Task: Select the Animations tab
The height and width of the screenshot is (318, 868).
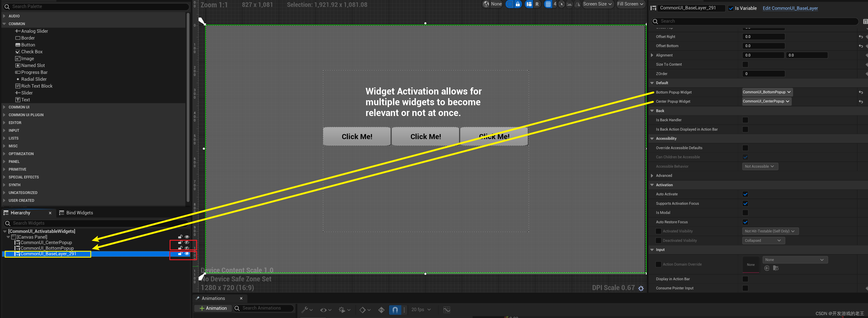Action: coord(213,298)
